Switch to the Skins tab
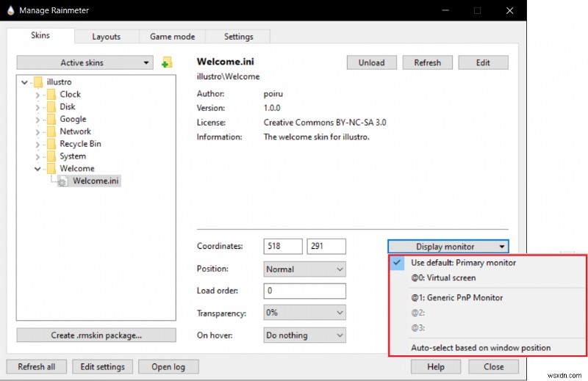Image resolution: width=588 pixels, height=381 pixels. pyautogui.click(x=40, y=35)
